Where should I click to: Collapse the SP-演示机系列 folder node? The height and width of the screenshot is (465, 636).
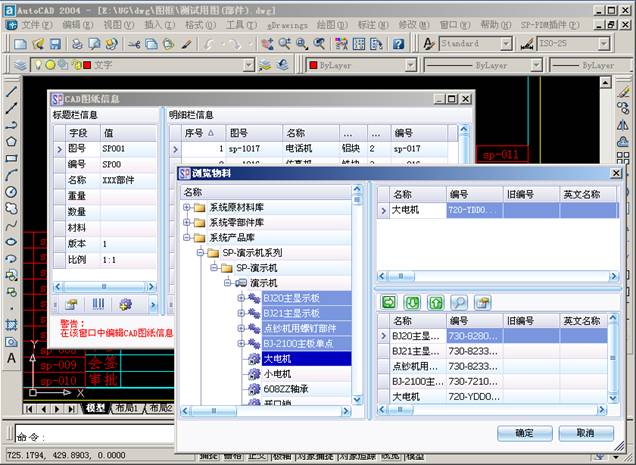click(200, 253)
